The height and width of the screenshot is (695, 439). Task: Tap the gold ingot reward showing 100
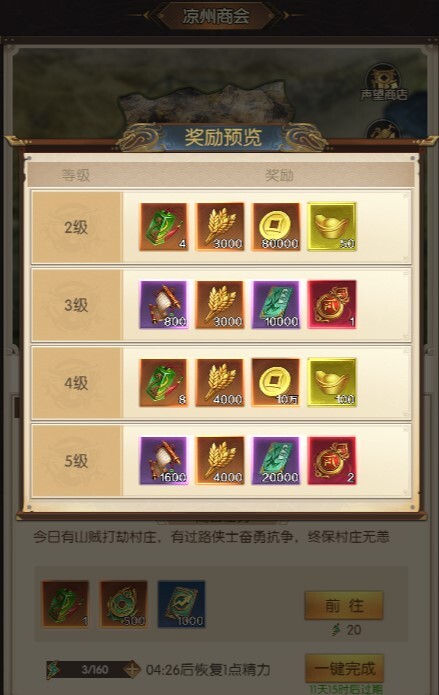point(332,383)
